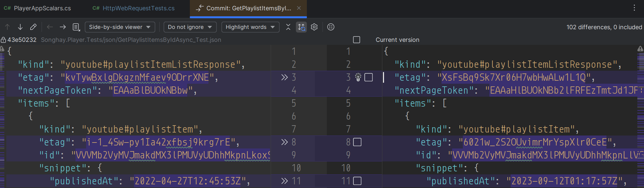Image resolution: width=644 pixels, height=188 pixels.
Task: Click left etag value kvTywBxlgDkgznMfaev9ODrrXNE
Action: 137,77
